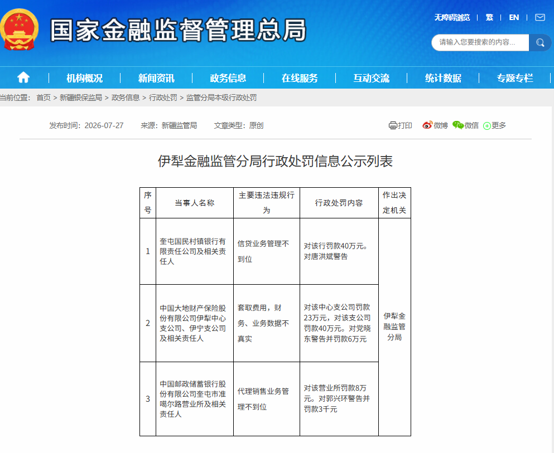Go to 互动交流 section

pyautogui.click(x=371, y=78)
